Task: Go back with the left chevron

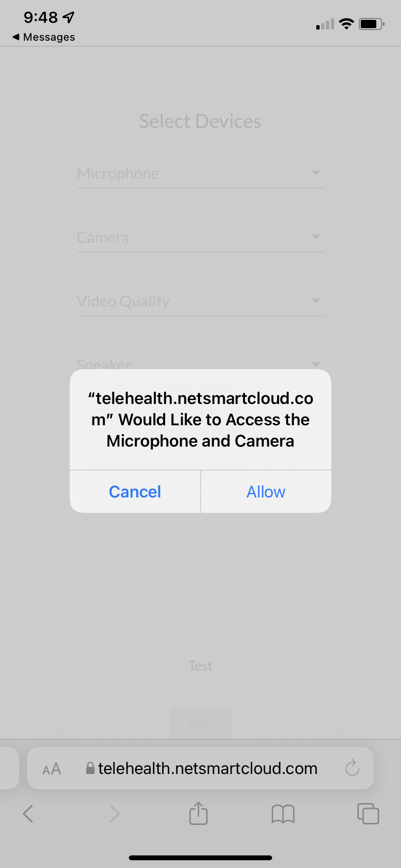Action: (x=28, y=814)
